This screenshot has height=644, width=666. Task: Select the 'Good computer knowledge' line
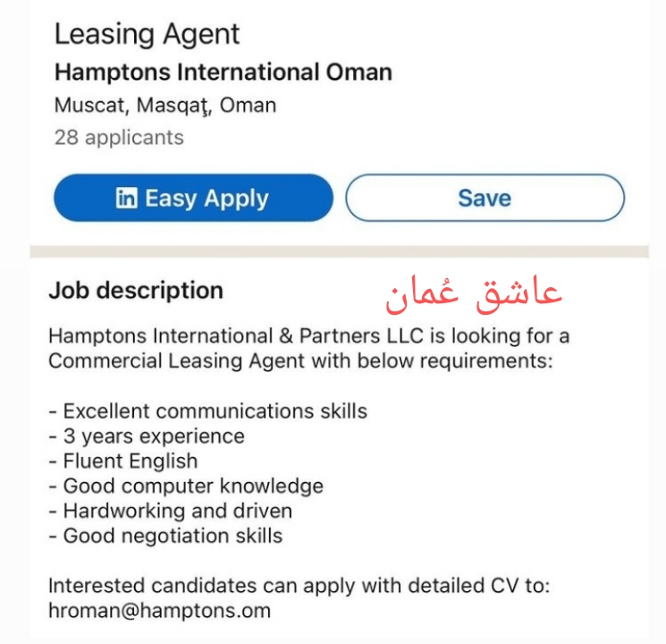point(185,487)
